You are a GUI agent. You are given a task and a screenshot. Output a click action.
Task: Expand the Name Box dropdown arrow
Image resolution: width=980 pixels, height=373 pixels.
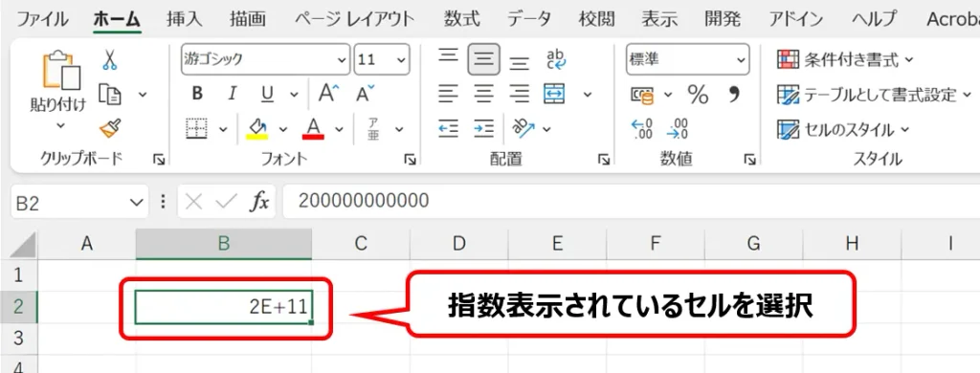pyautogui.click(x=136, y=202)
